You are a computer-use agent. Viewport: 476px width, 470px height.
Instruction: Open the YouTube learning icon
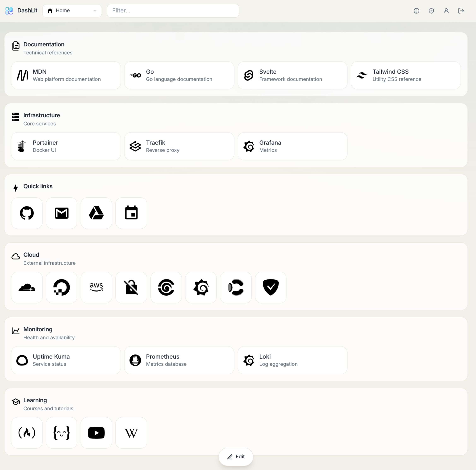pos(96,433)
